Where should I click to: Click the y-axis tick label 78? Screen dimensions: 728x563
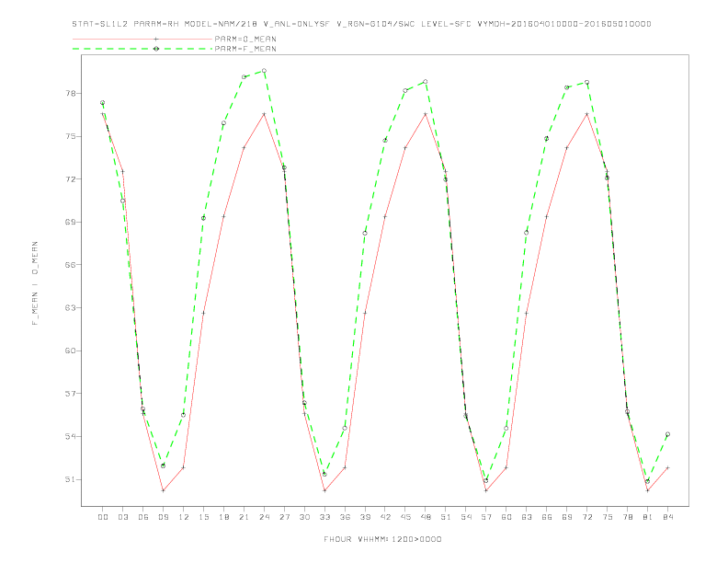point(70,93)
